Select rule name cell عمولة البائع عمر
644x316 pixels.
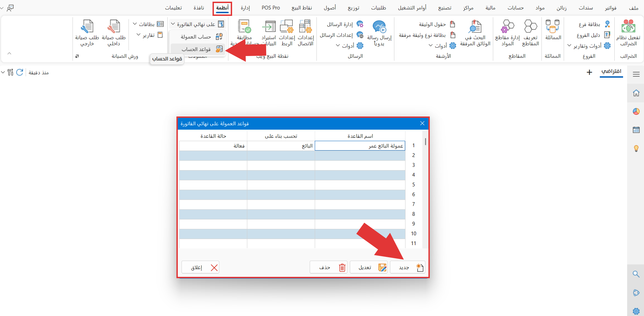[x=360, y=146]
